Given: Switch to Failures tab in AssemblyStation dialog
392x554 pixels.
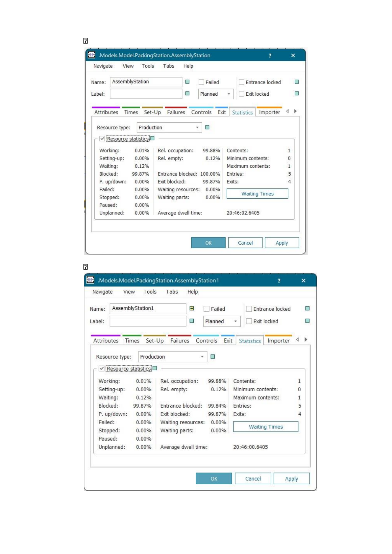Looking at the screenshot, I should point(176,112).
